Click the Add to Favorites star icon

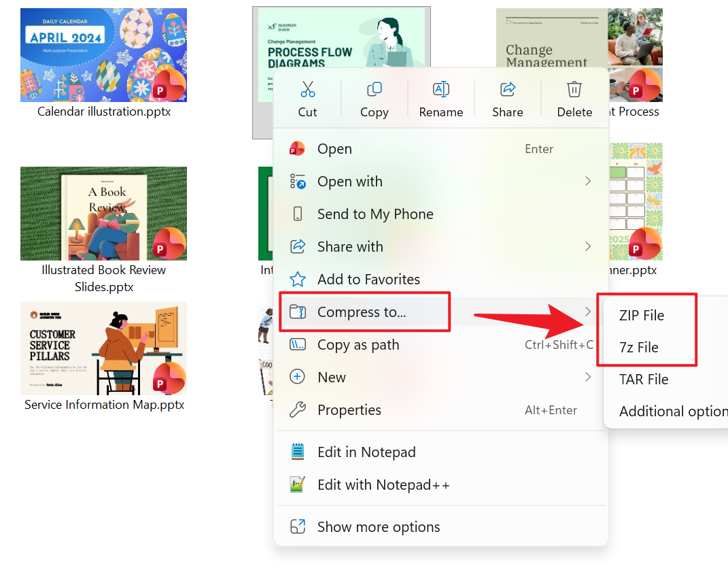point(298,279)
